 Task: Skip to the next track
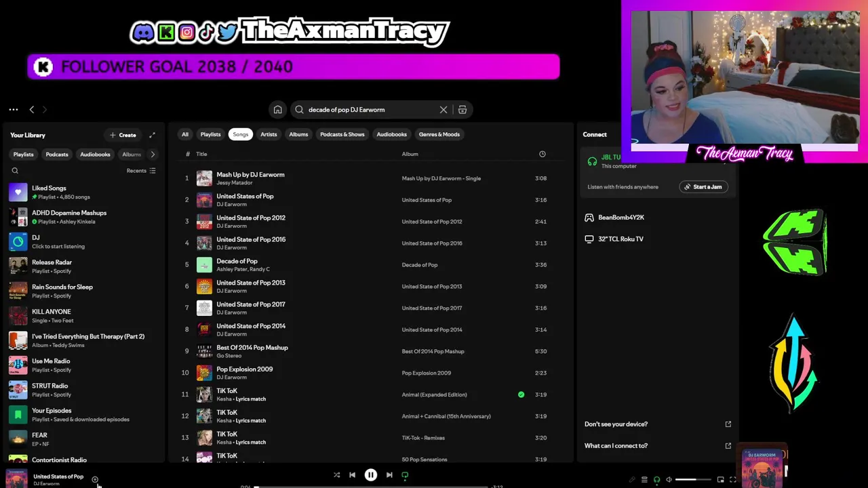(389, 475)
